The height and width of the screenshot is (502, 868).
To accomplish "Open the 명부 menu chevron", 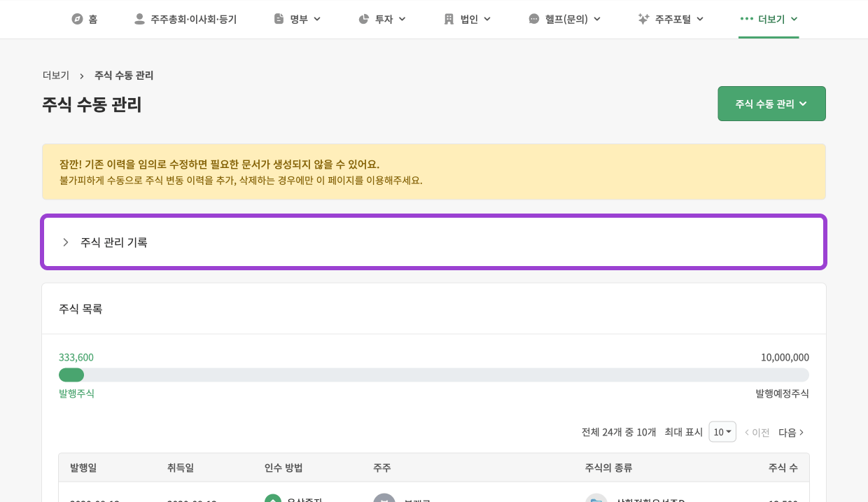I will (317, 19).
